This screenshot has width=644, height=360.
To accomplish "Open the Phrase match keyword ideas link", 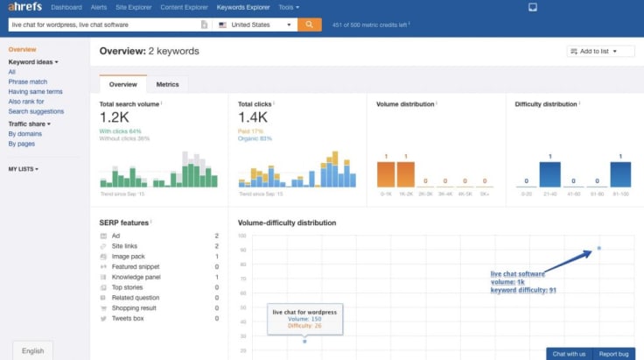I will 28,81.
